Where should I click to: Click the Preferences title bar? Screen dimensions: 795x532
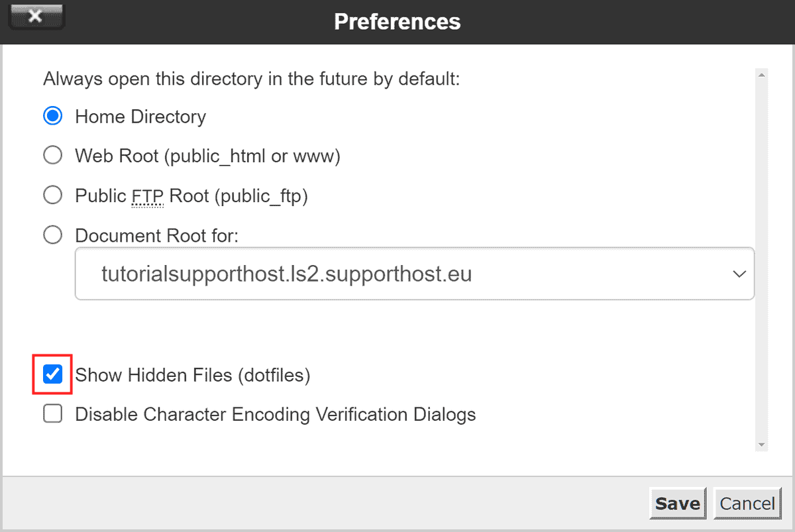pyautogui.click(x=397, y=21)
